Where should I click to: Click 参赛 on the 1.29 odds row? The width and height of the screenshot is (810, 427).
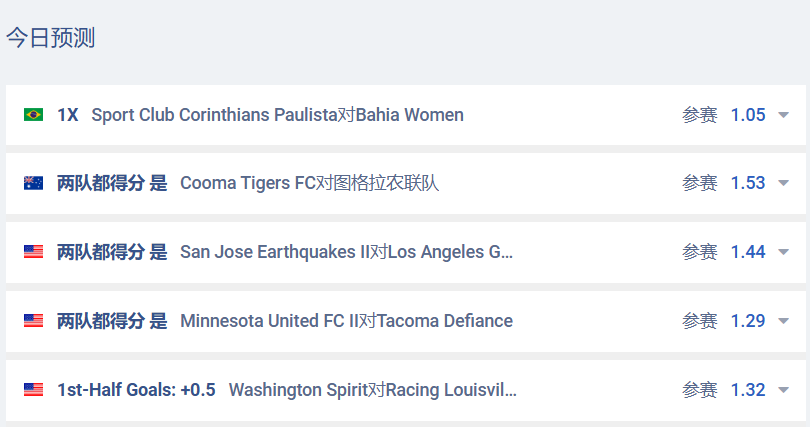pos(700,321)
